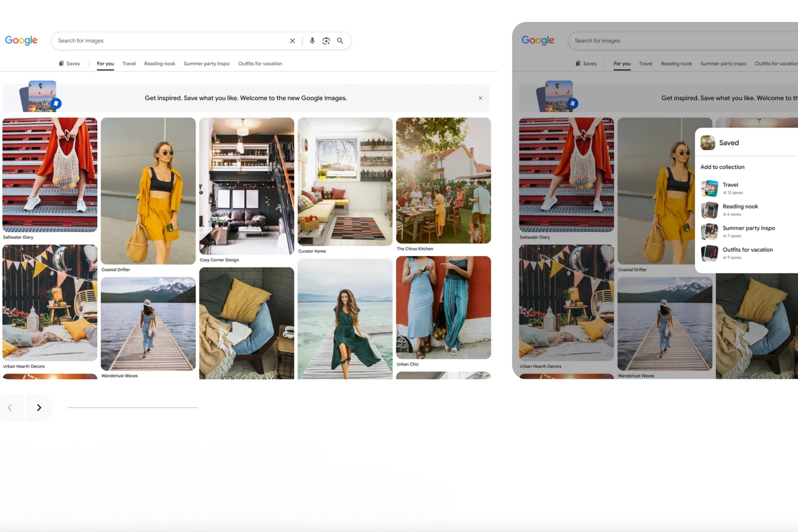Switch to Travel tab in right window
Screen dimensions: 798x532
coord(646,63)
